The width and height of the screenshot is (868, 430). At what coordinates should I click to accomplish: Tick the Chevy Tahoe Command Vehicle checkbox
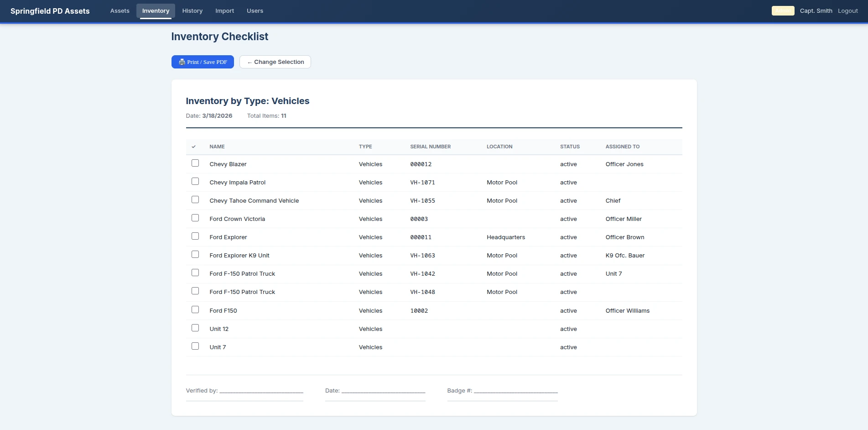click(195, 199)
